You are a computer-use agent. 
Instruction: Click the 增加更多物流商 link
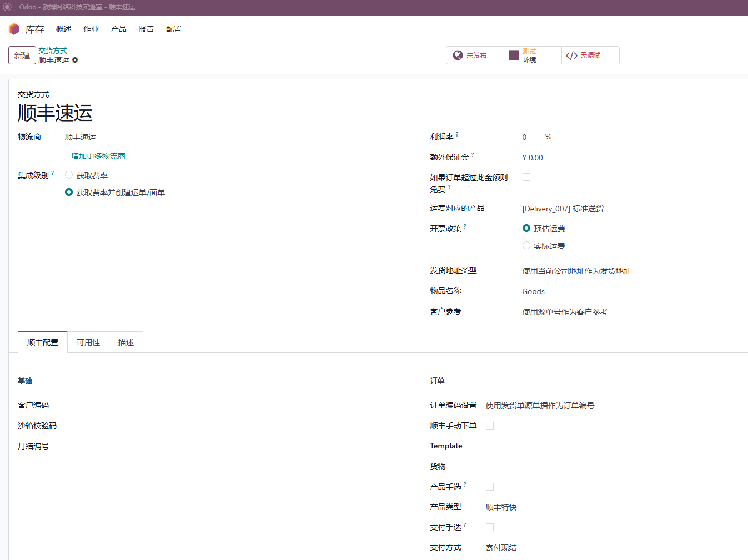[98, 156]
